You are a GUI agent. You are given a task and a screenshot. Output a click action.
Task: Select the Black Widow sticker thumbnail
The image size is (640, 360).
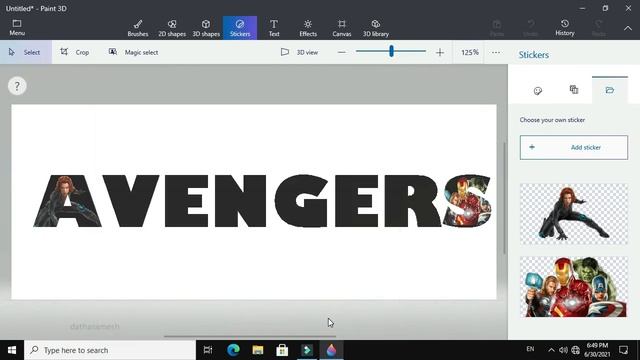574,214
